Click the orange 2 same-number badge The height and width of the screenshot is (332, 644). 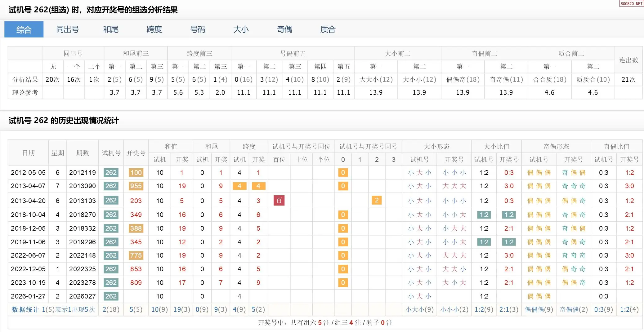click(377, 201)
